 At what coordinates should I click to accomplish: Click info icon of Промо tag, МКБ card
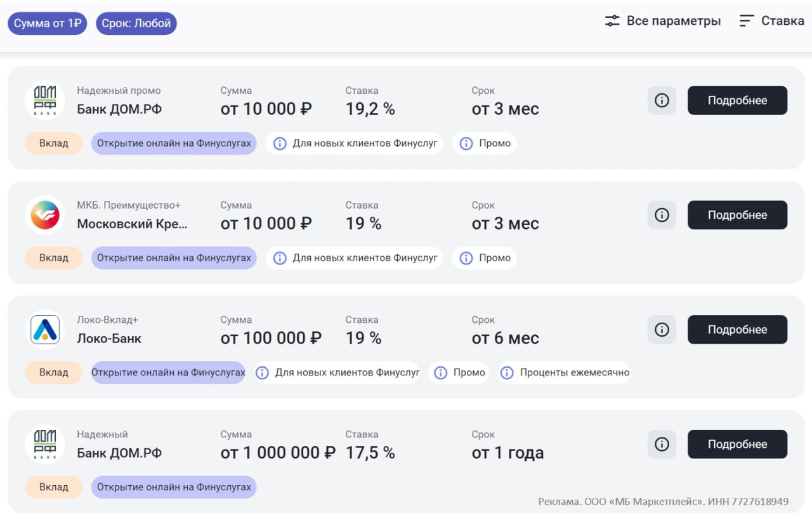click(466, 258)
